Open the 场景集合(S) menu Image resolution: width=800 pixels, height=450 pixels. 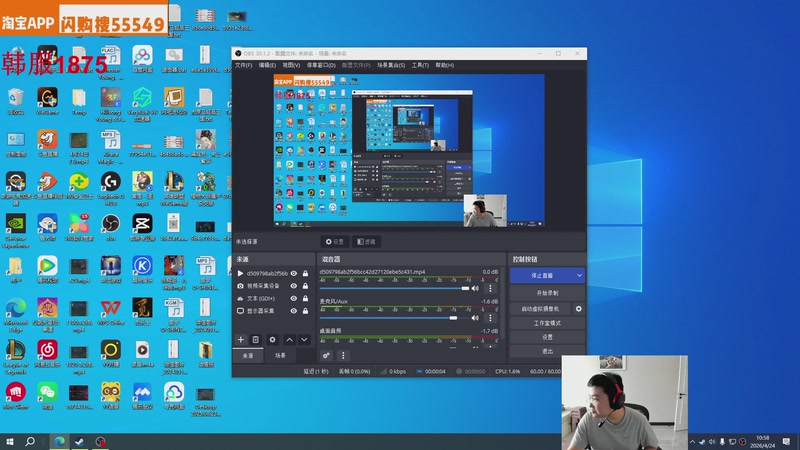point(391,65)
